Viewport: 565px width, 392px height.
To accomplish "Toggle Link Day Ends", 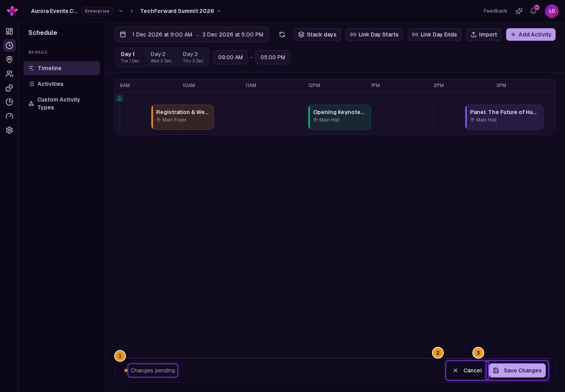I will pyautogui.click(x=434, y=34).
